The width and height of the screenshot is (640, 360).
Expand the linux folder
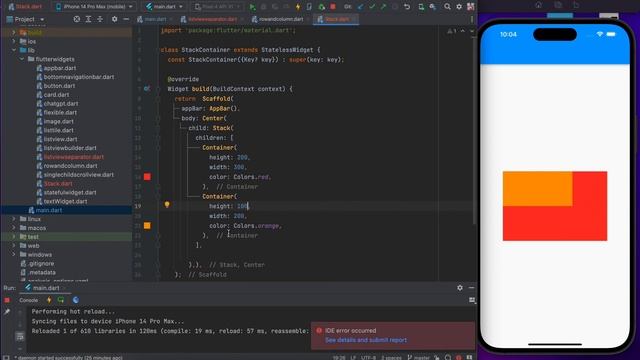[x=13, y=219]
